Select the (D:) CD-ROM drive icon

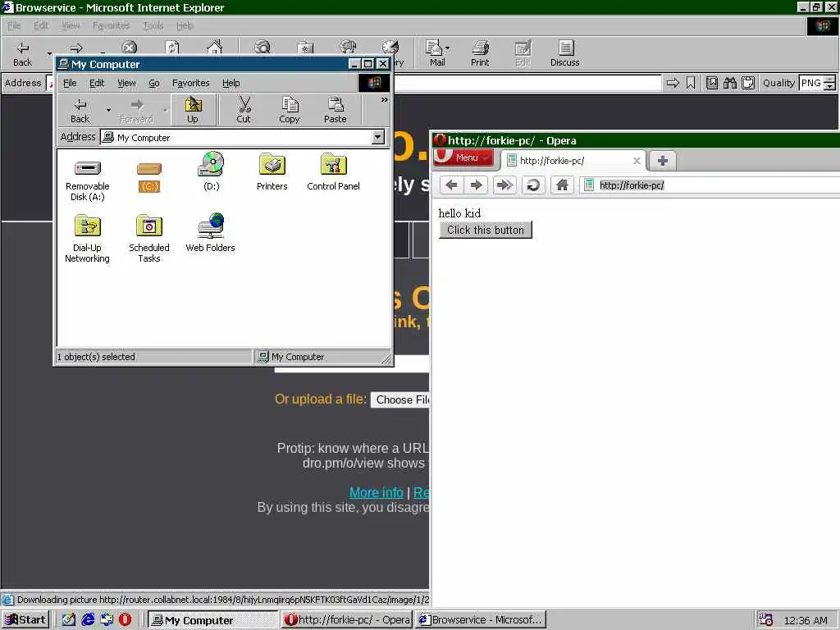(211, 171)
